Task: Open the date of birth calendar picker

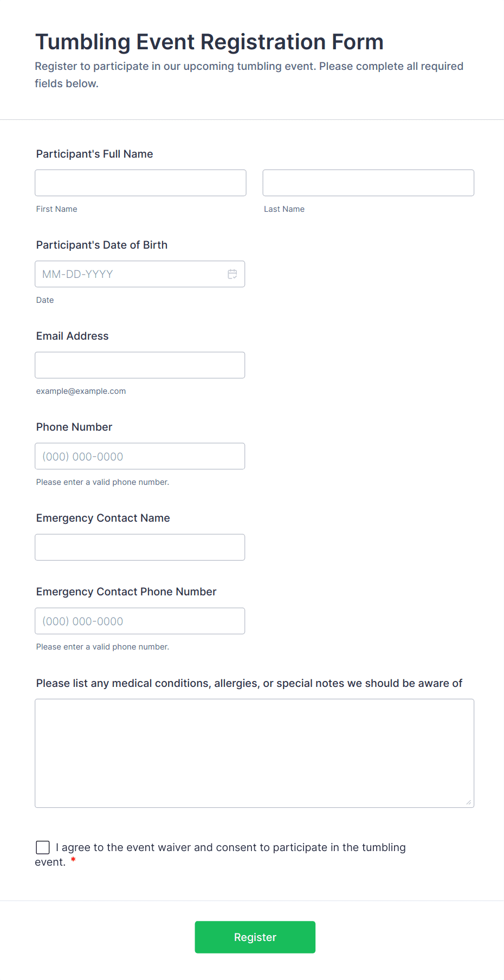Action: (232, 274)
